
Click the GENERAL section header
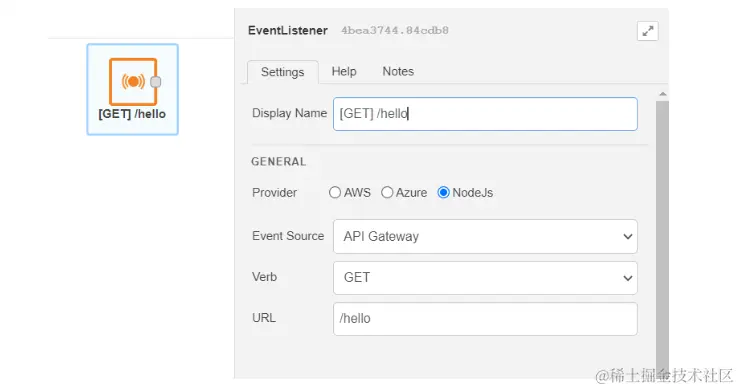tap(279, 162)
